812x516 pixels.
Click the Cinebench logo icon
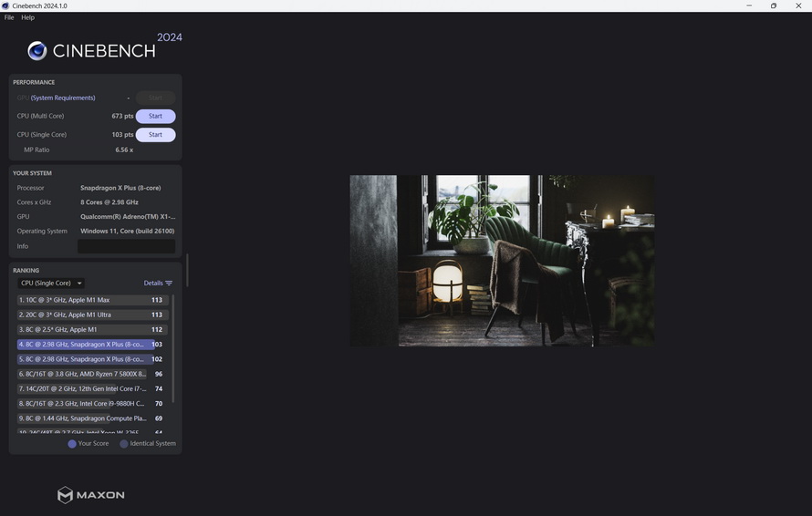37,51
